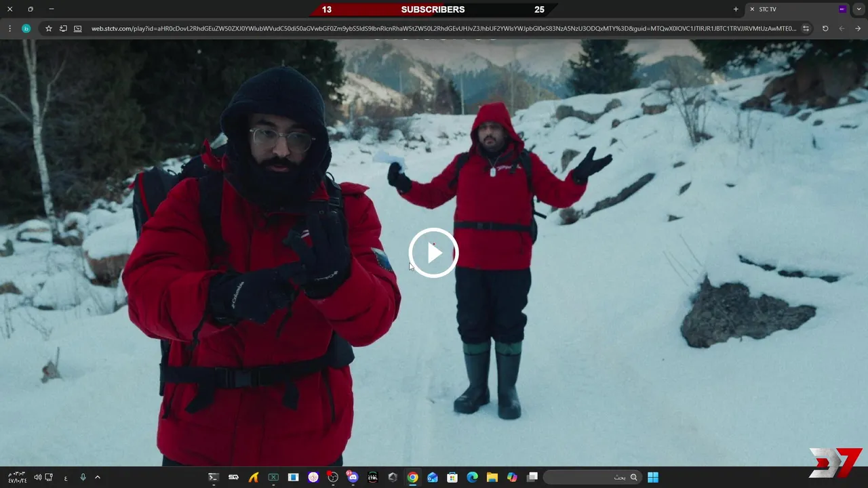
Task: Open the site controls icon near URL end
Action: point(806,28)
